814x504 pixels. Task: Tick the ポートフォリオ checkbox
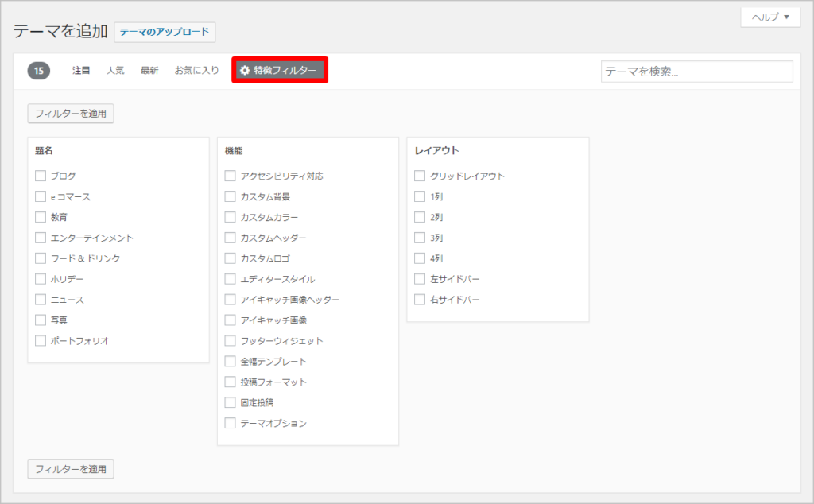[x=41, y=341]
